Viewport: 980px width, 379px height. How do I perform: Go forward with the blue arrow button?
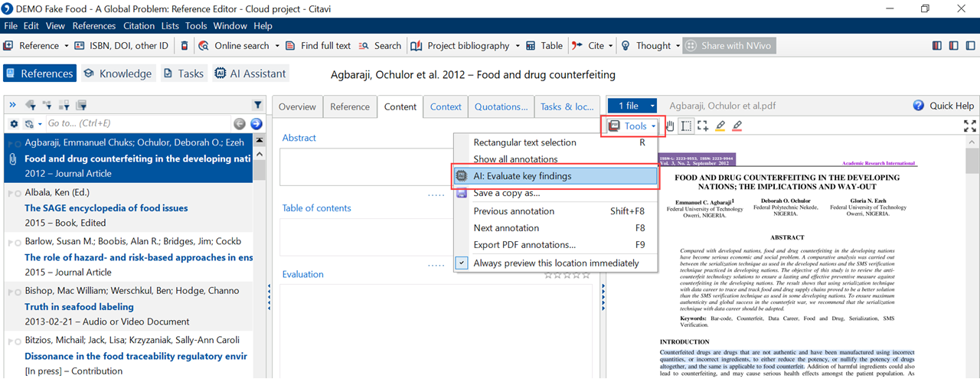click(x=256, y=123)
